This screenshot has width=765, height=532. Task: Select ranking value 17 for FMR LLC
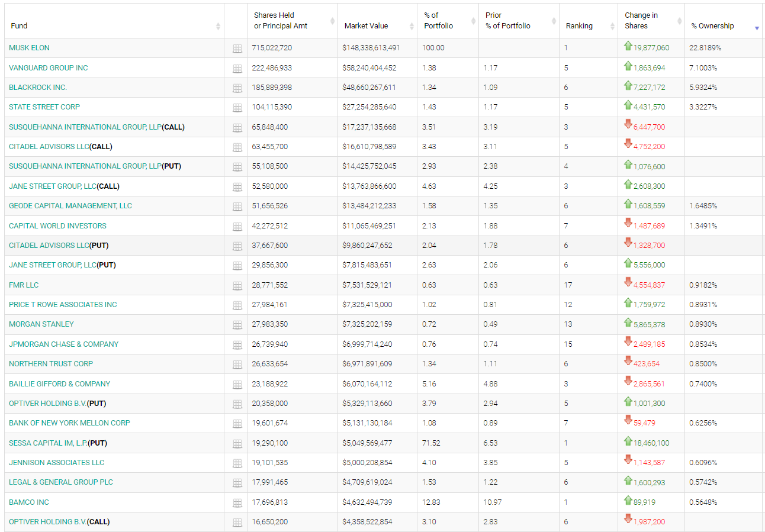pyautogui.click(x=568, y=285)
